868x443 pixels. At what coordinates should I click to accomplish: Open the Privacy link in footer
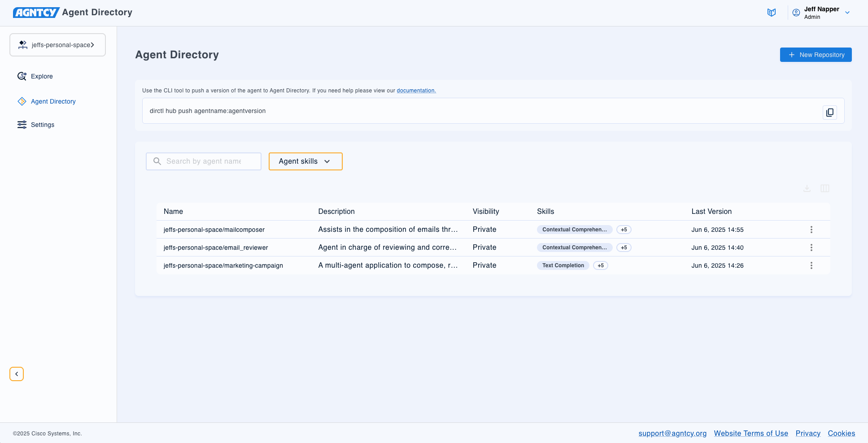pyautogui.click(x=808, y=433)
